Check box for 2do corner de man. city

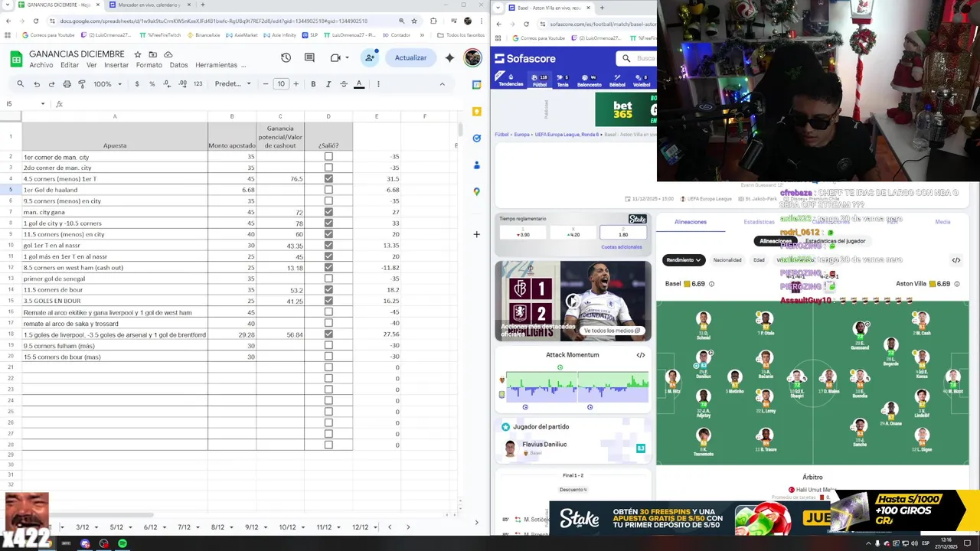tap(328, 168)
